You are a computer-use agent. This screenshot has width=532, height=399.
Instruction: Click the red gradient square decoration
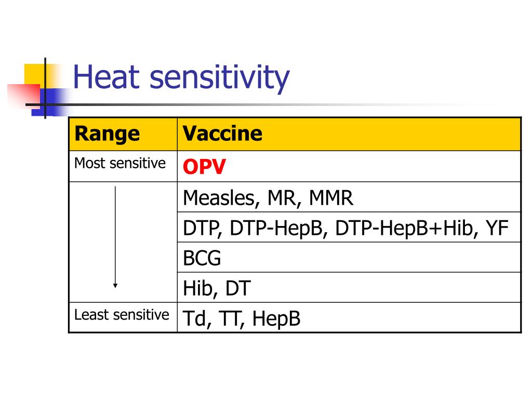point(24,94)
